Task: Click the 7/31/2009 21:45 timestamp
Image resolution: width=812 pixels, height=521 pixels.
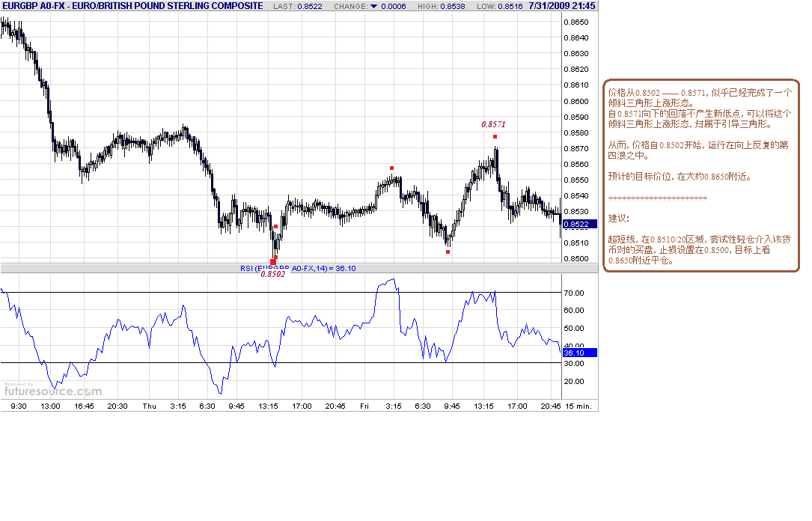Action: (562, 6)
